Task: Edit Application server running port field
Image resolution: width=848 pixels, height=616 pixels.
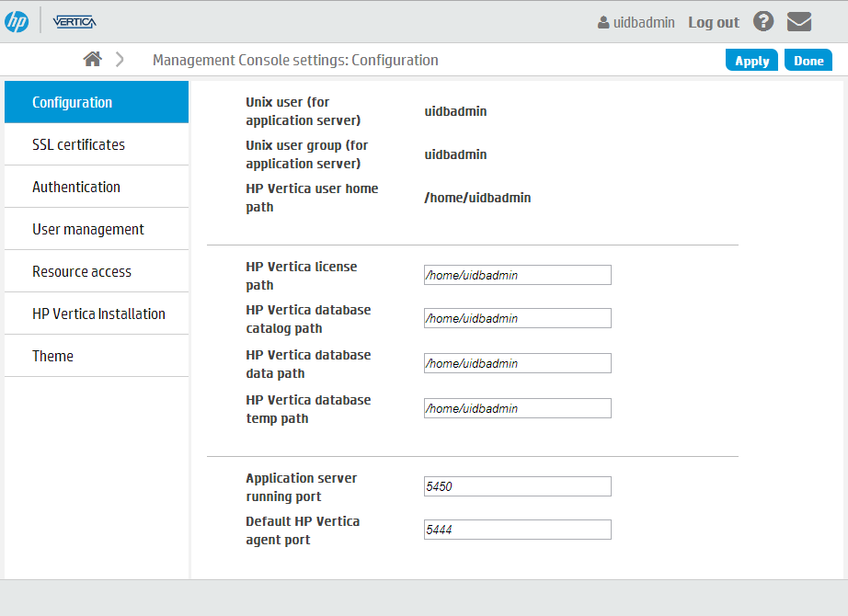Action: 518,486
